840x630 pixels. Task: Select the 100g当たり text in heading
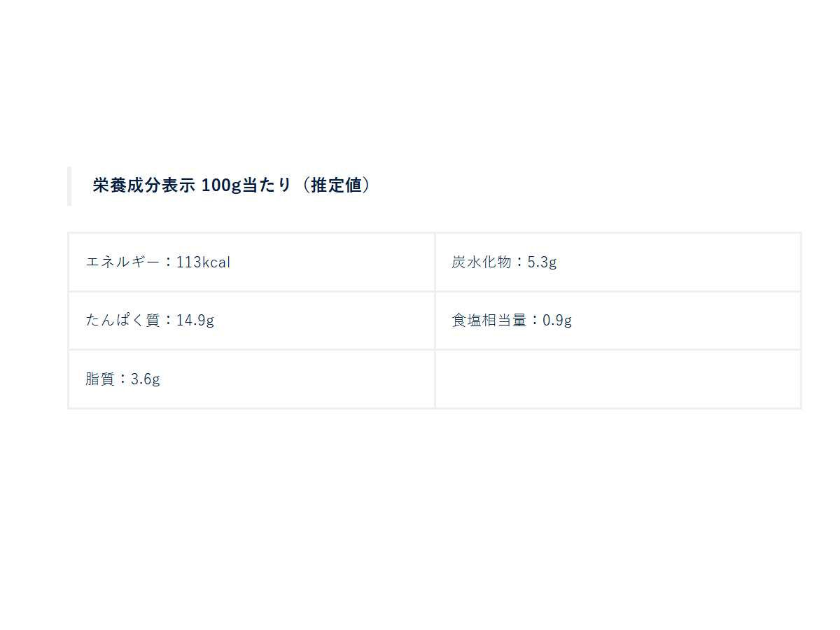tap(246, 185)
